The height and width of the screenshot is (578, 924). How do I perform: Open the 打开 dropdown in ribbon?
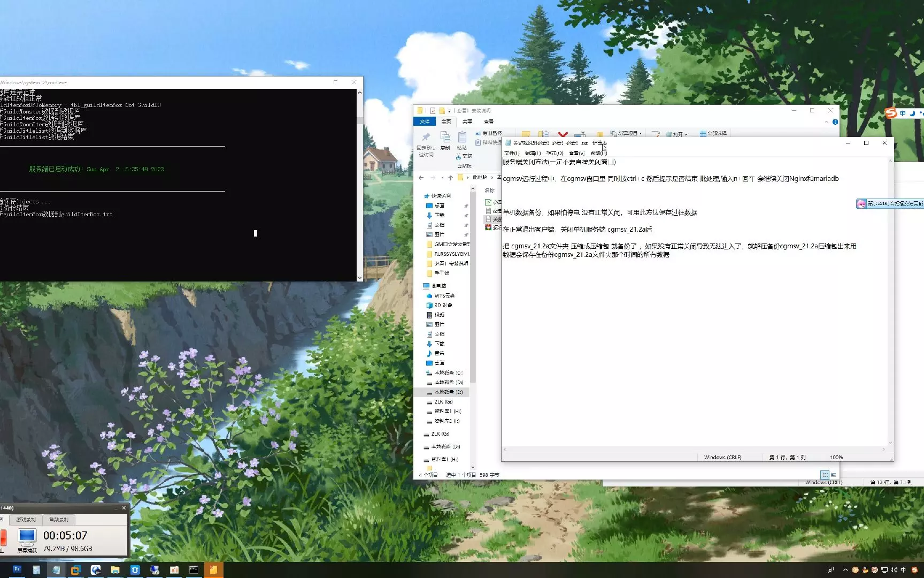point(676,134)
